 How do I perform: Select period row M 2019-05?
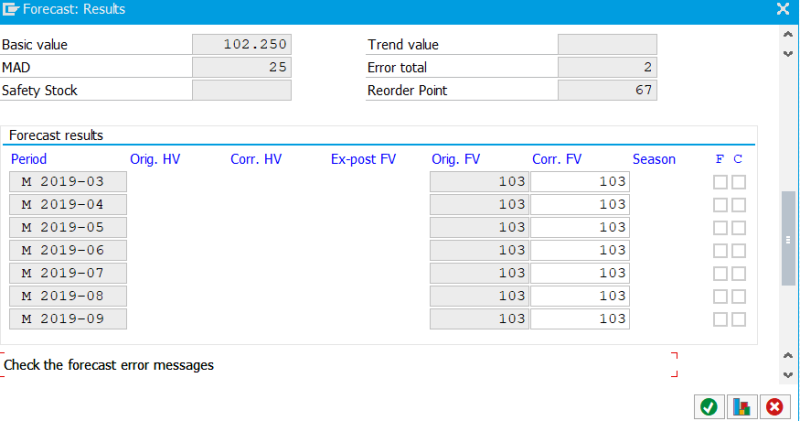click(68, 227)
